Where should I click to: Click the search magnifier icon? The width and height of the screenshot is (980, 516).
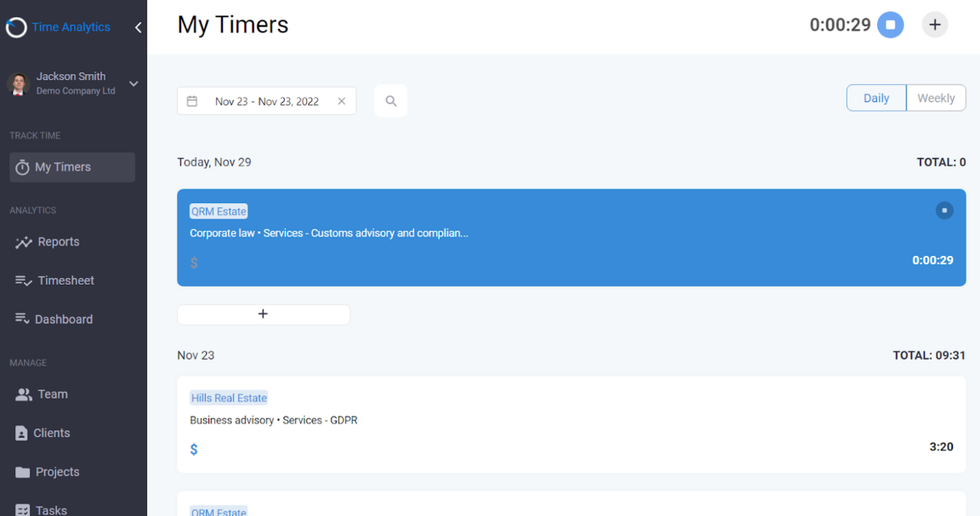point(390,100)
